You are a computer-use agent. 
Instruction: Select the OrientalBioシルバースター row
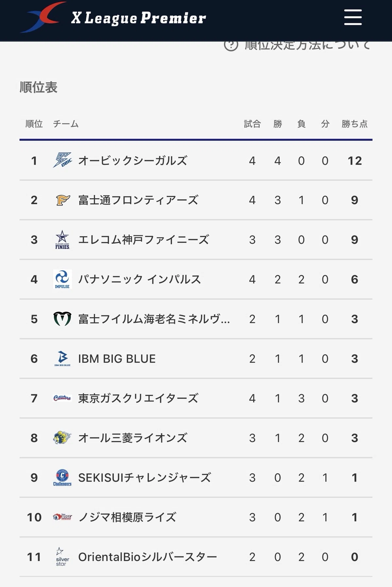(x=196, y=557)
